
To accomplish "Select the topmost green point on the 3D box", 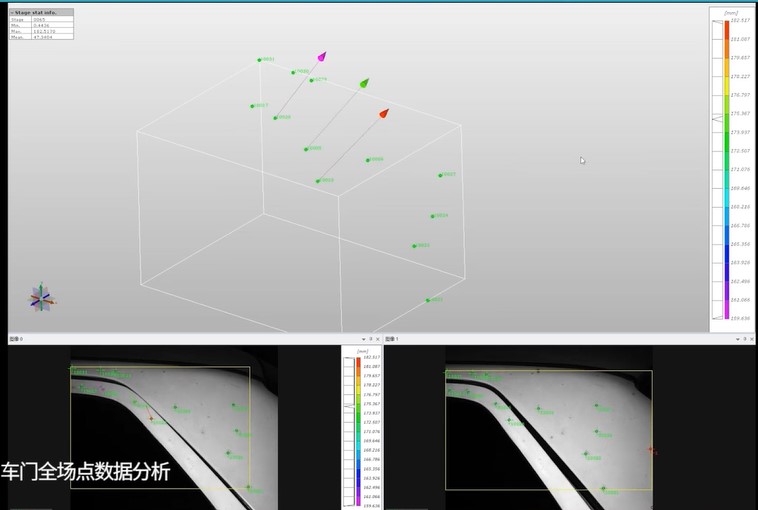I will (259, 60).
